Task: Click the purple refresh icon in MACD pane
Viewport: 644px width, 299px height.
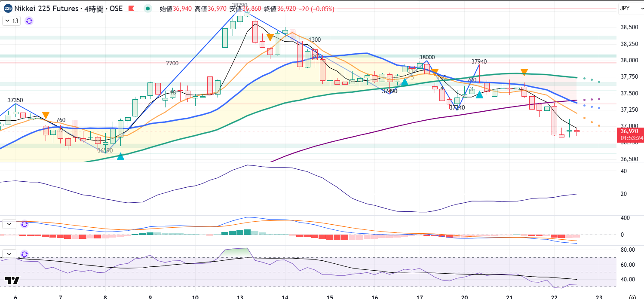Action: pos(25,224)
